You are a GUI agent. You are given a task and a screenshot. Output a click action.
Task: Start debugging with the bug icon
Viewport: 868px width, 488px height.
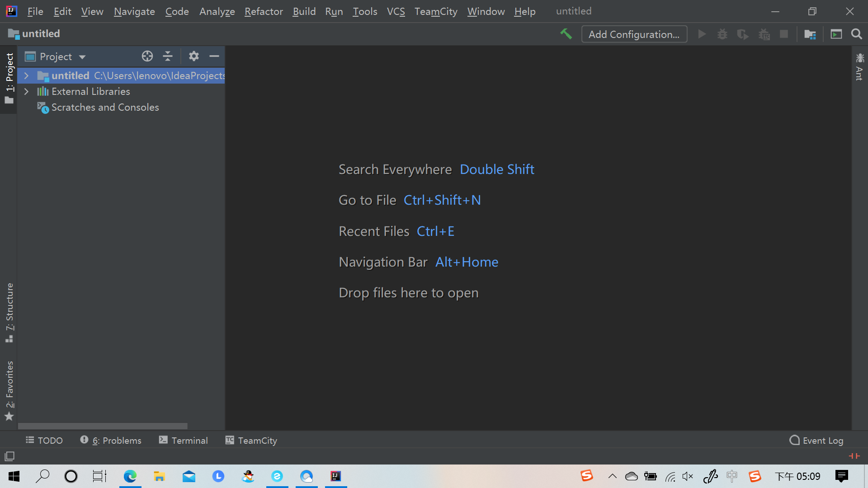tap(722, 34)
